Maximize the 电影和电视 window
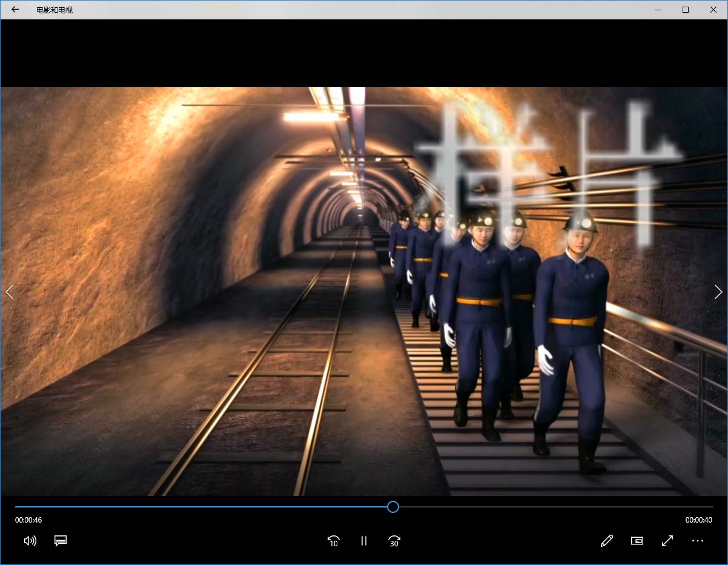The image size is (728, 565). point(686,10)
